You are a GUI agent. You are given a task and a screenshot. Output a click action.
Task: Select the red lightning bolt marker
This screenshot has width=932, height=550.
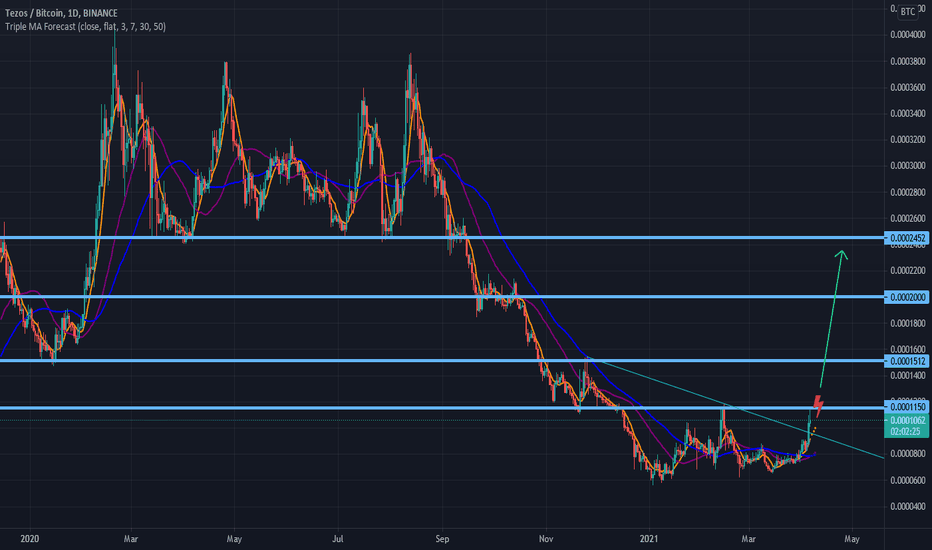point(818,405)
